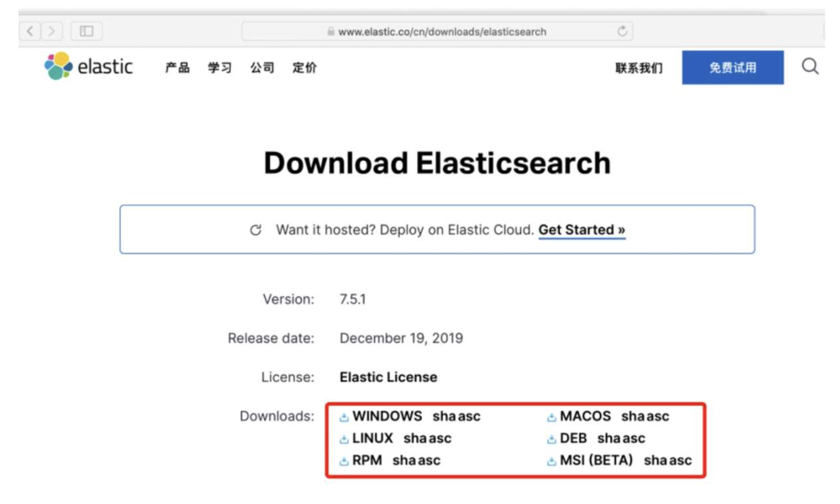Click the 'Want it hosted?' banner text

405,230
